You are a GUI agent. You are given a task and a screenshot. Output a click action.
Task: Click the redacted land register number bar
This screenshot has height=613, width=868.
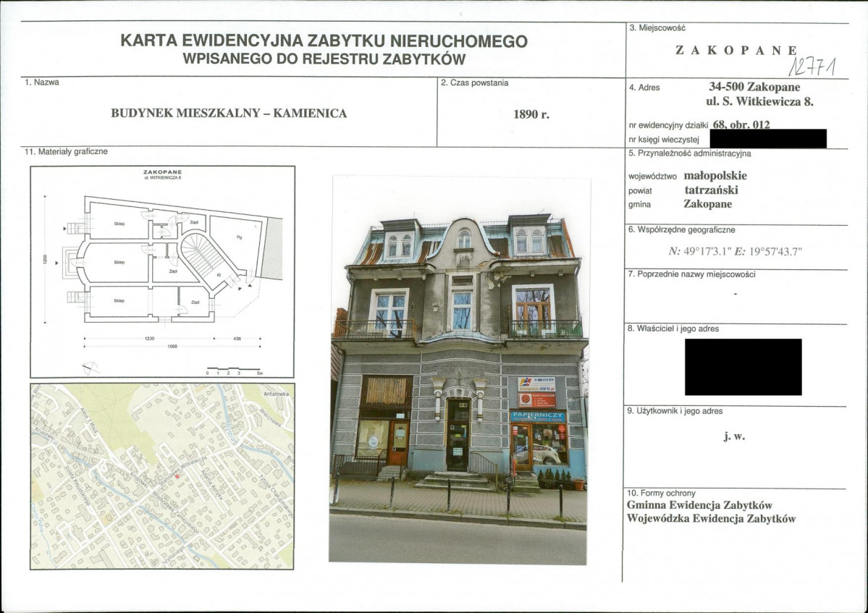[x=768, y=138]
